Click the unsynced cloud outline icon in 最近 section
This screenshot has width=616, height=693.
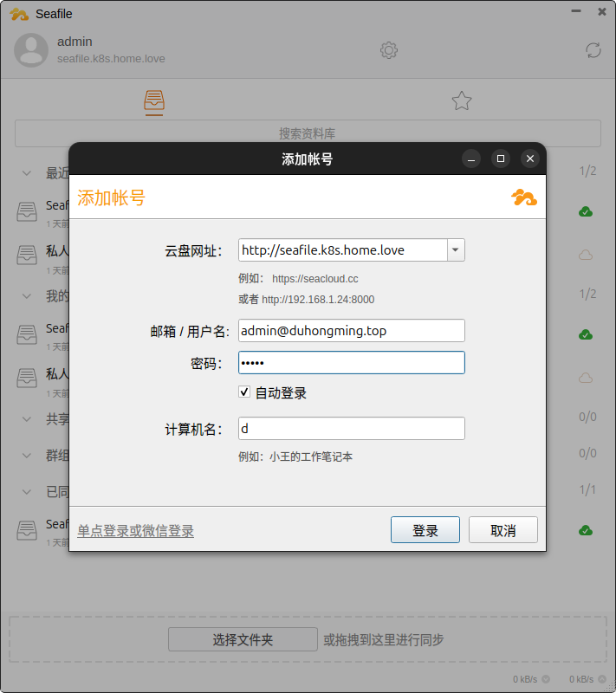pos(586,255)
